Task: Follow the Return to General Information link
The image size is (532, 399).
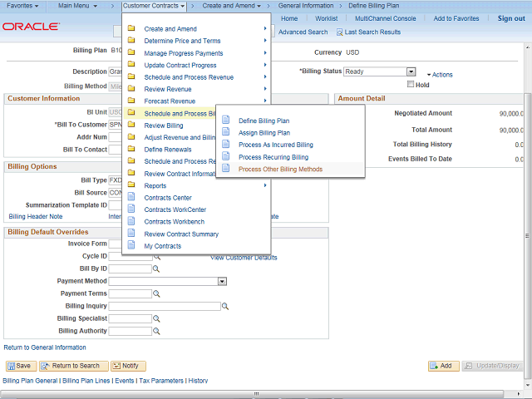Action: [45, 347]
